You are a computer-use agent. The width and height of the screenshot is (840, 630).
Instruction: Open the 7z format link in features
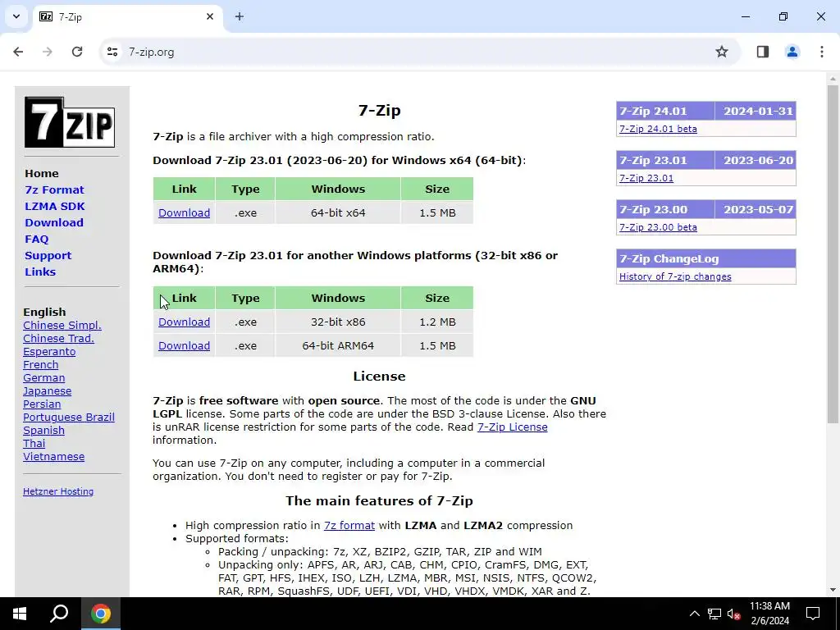coord(349,526)
